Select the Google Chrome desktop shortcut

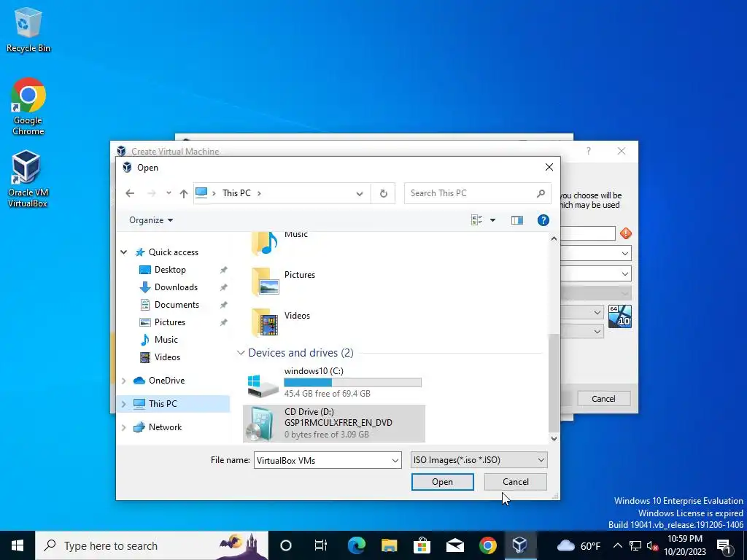click(28, 106)
